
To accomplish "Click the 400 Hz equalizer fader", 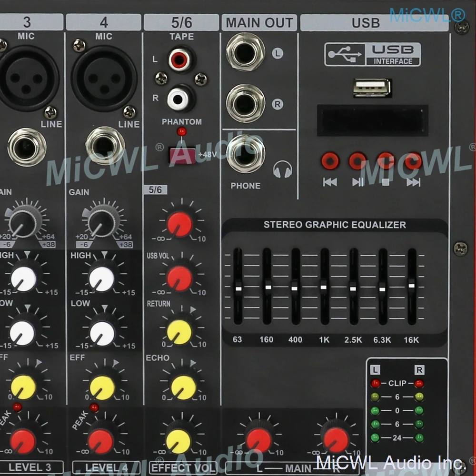I will click(x=295, y=288).
